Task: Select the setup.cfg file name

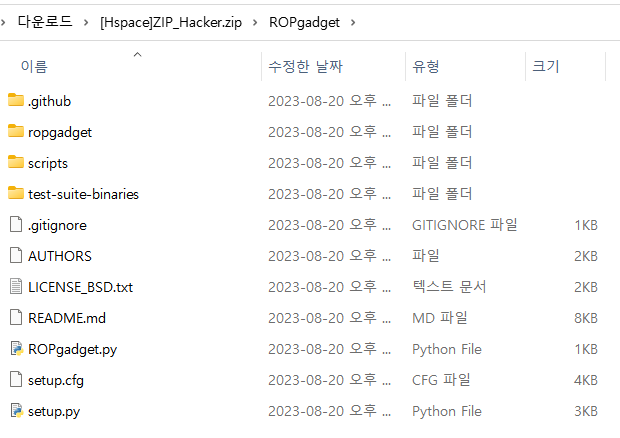Action: [56, 380]
